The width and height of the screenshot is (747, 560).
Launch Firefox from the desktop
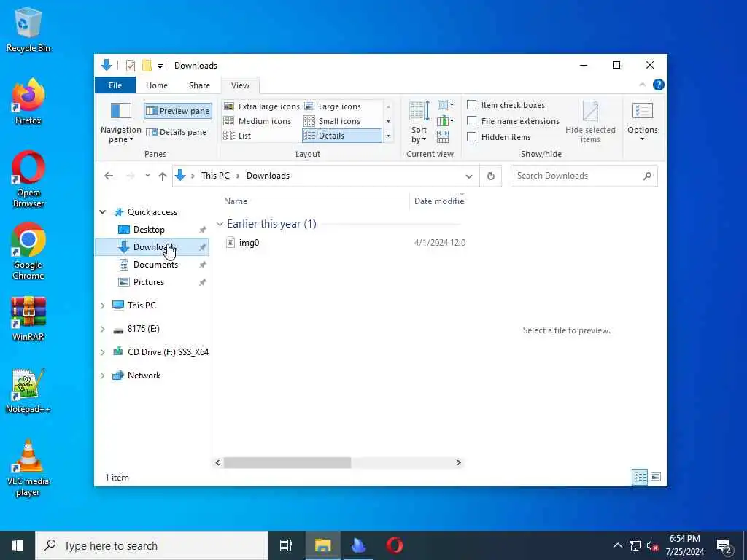pos(28,102)
